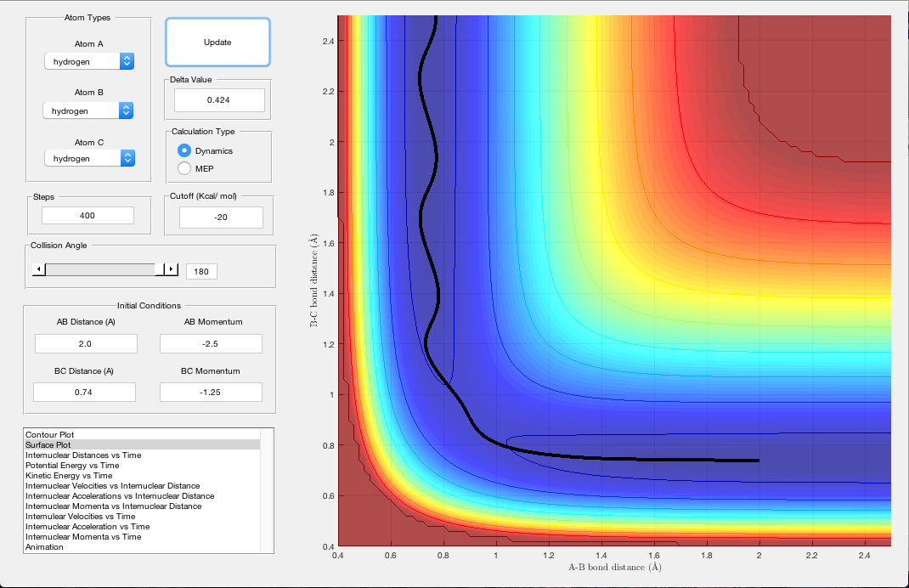Click the Delta Value input field

point(219,100)
